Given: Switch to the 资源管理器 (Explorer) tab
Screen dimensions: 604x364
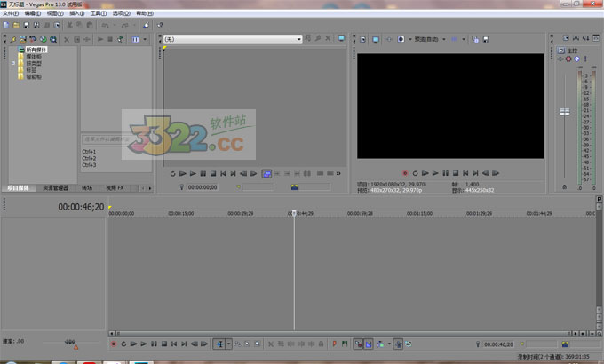Looking at the screenshot, I should point(55,188).
